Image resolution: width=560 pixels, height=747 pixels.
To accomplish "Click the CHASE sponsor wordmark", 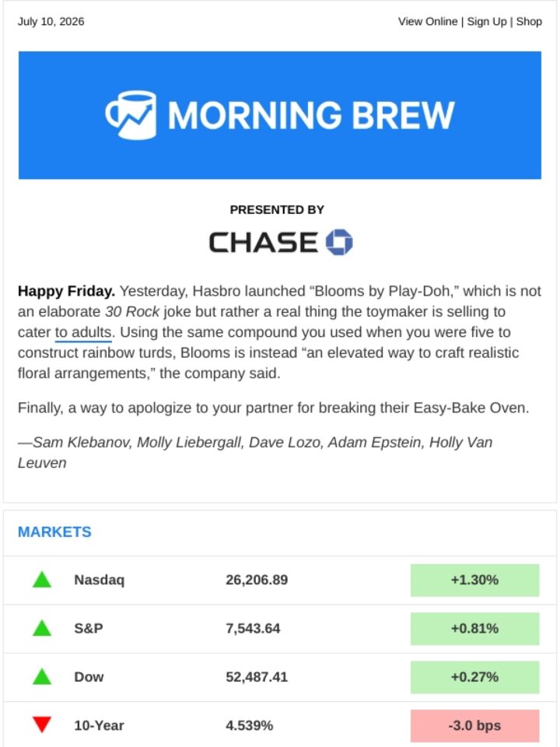I will 264,242.
